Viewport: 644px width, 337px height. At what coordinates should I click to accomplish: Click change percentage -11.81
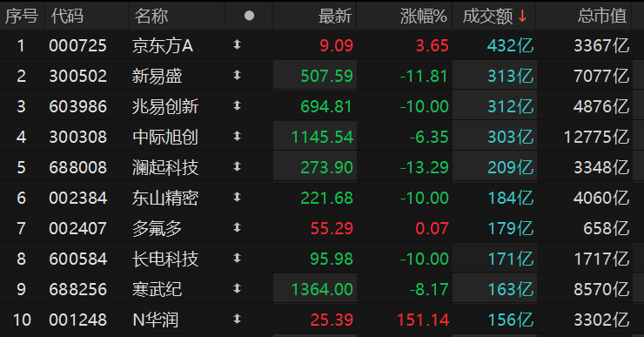[x=424, y=76]
